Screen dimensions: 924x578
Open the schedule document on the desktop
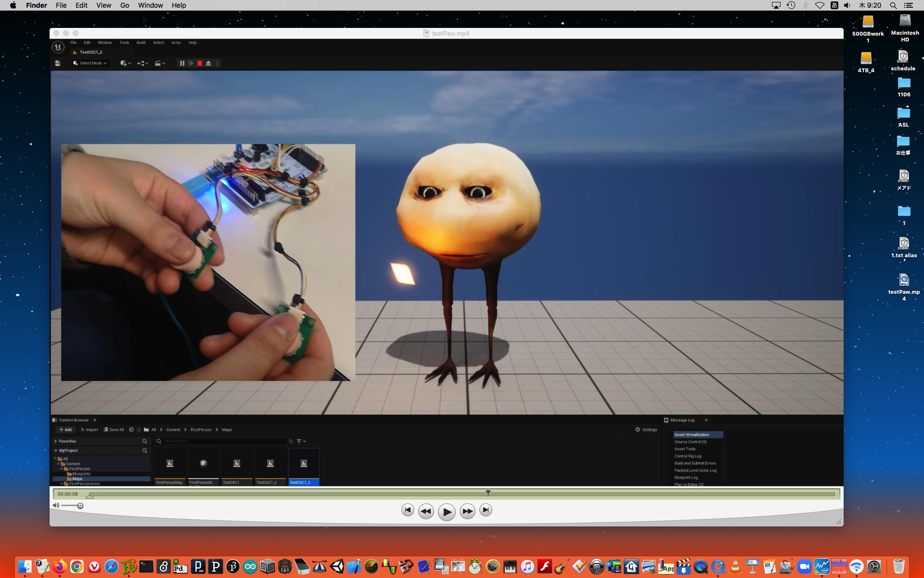pos(903,57)
